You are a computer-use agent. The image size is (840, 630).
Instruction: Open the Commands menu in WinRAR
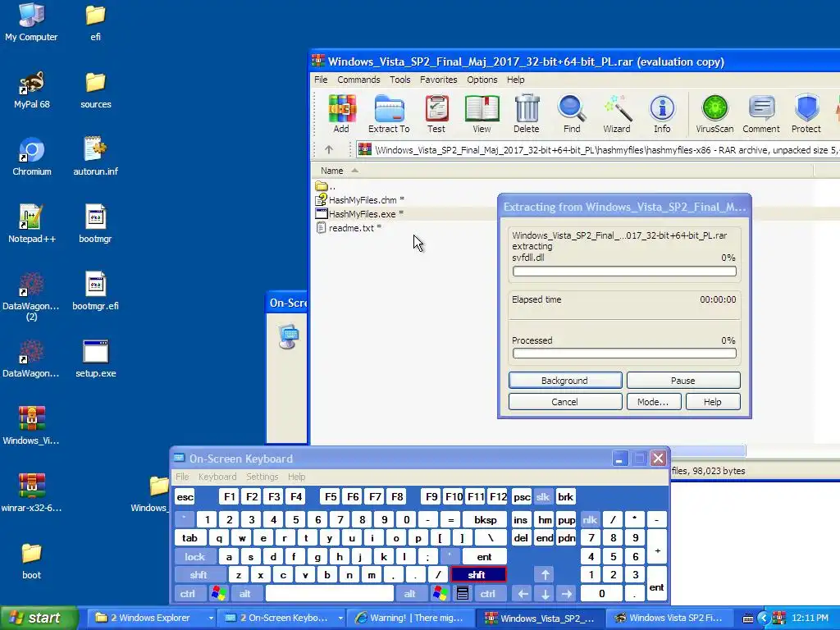[358, 80]
